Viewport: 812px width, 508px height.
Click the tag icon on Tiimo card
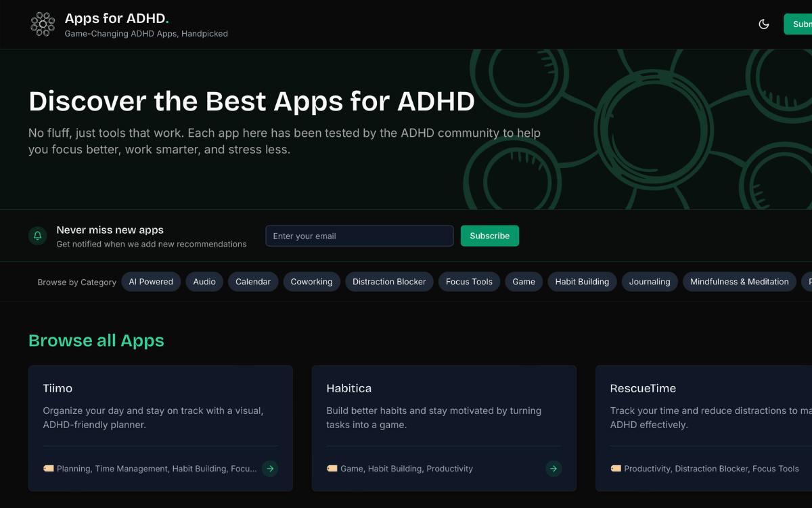click(x=48, y=468)
